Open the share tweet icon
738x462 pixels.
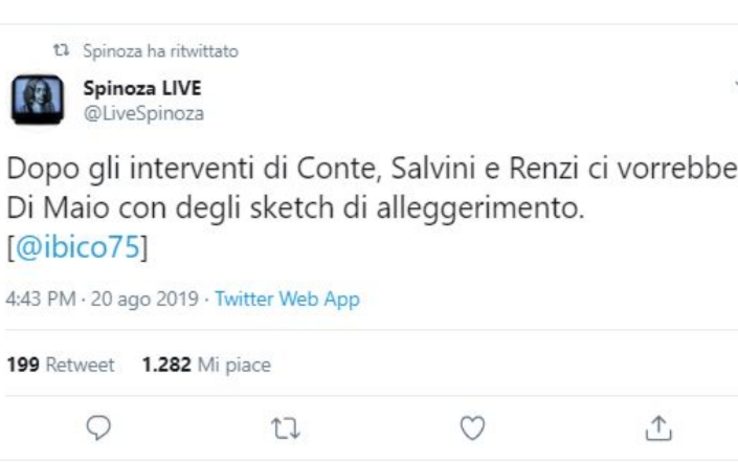(x=657, y=428)
